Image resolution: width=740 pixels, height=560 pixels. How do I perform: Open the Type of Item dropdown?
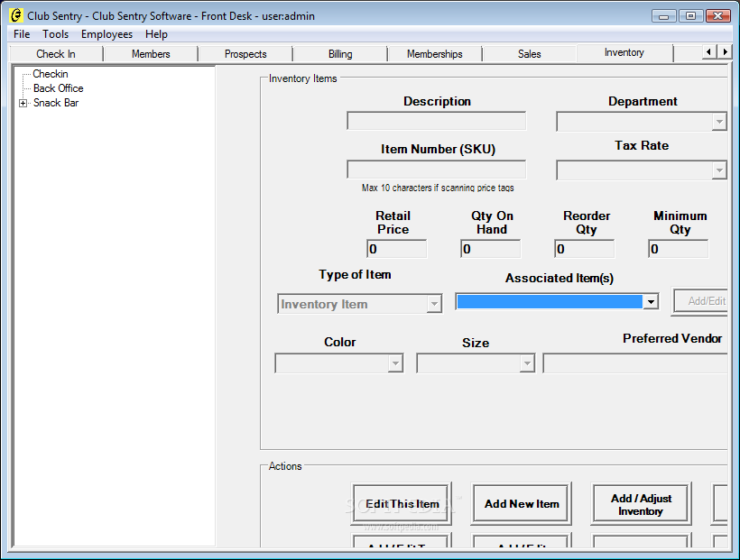(x=434, y=304)
